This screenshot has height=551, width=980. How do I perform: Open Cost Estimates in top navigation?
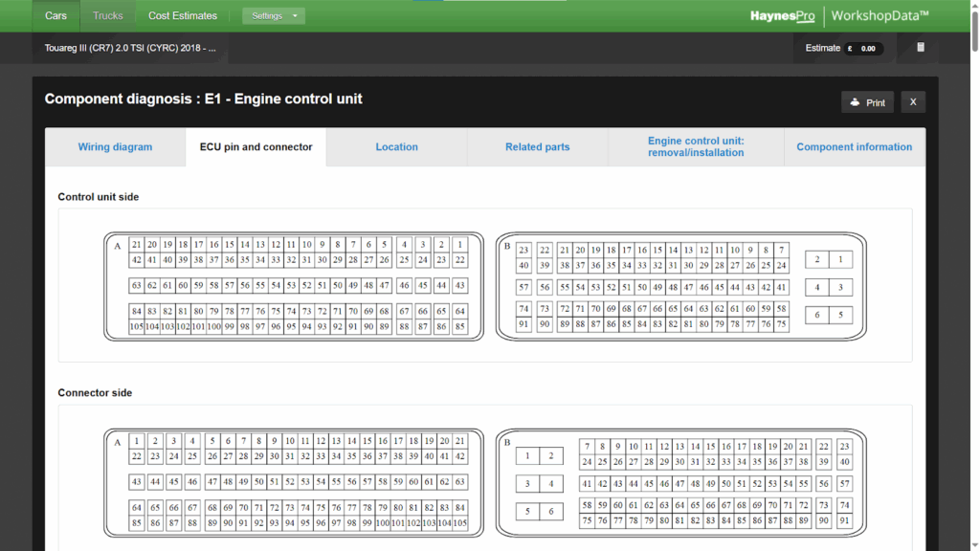tap(183, 15)
